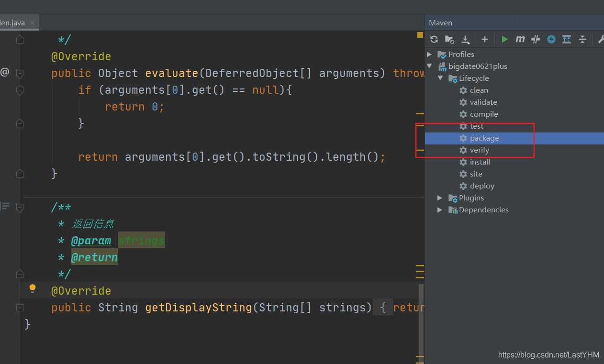Expand the folded '{ retur' code region
604x364 pixels.
tap(383, 308)
